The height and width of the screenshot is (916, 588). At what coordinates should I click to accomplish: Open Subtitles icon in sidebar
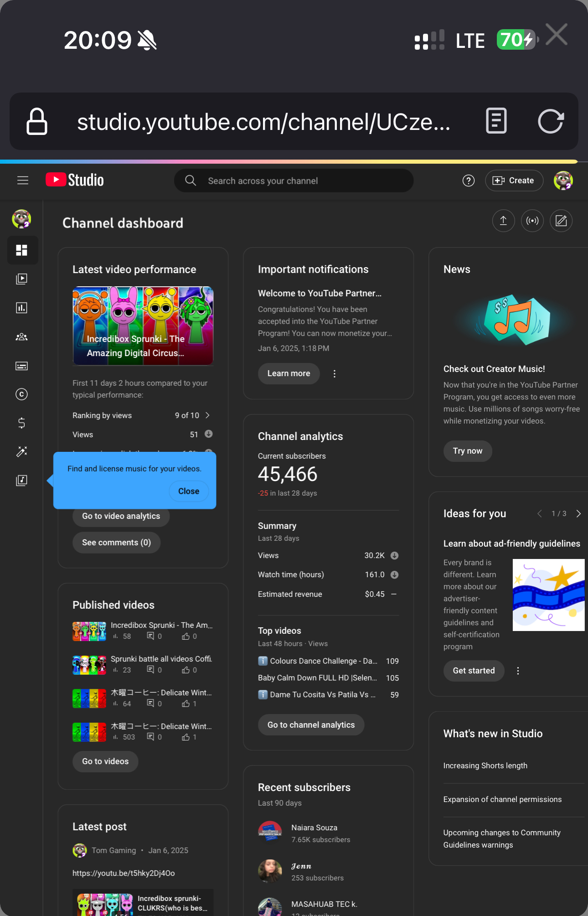click(x=21, y=366)
